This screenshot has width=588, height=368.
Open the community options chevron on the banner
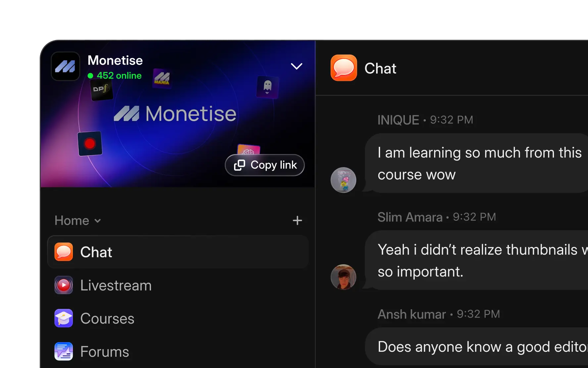point(296,66)
